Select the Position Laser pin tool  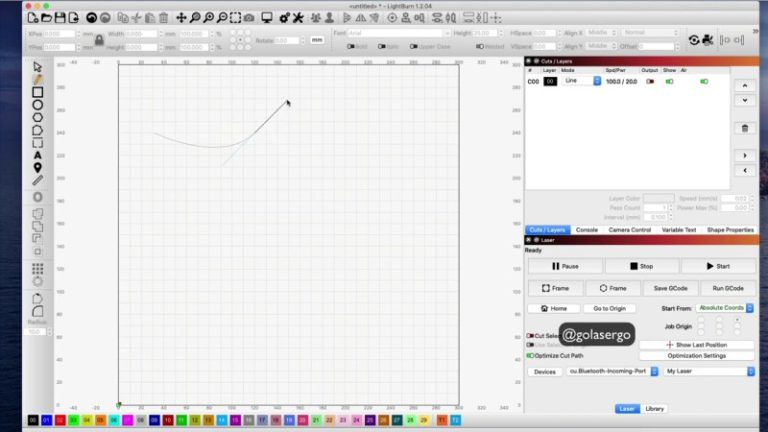tap(38, 168)
